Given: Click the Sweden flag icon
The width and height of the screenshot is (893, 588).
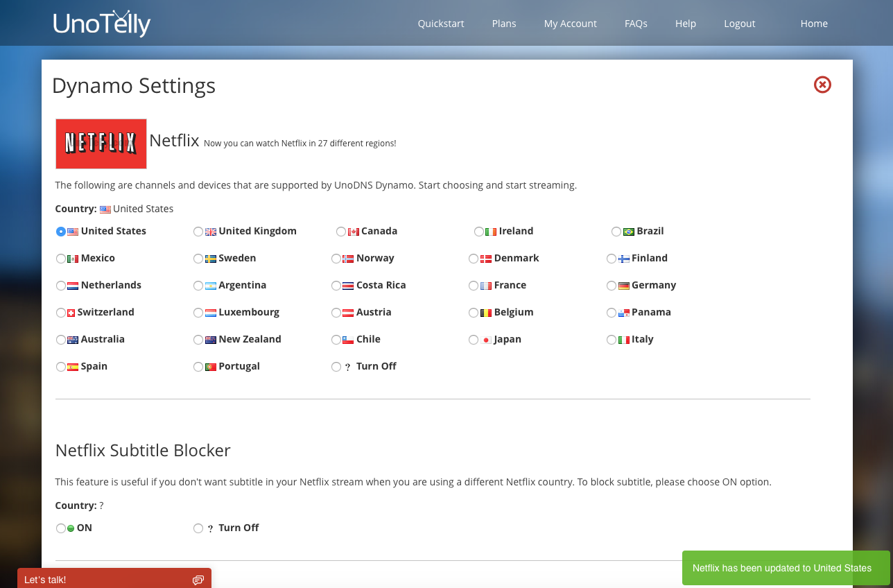Looking at the screenshot, I should [211, 259].
